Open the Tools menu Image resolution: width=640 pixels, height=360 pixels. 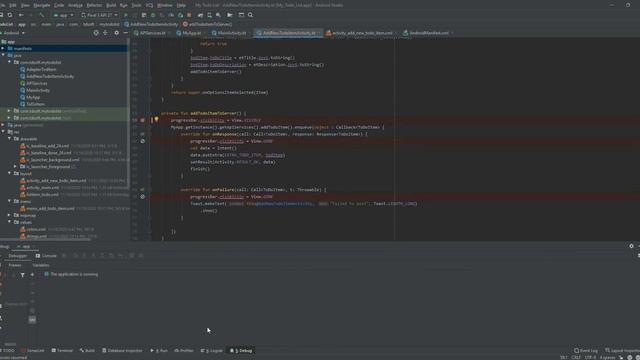[x=136, y=5]
